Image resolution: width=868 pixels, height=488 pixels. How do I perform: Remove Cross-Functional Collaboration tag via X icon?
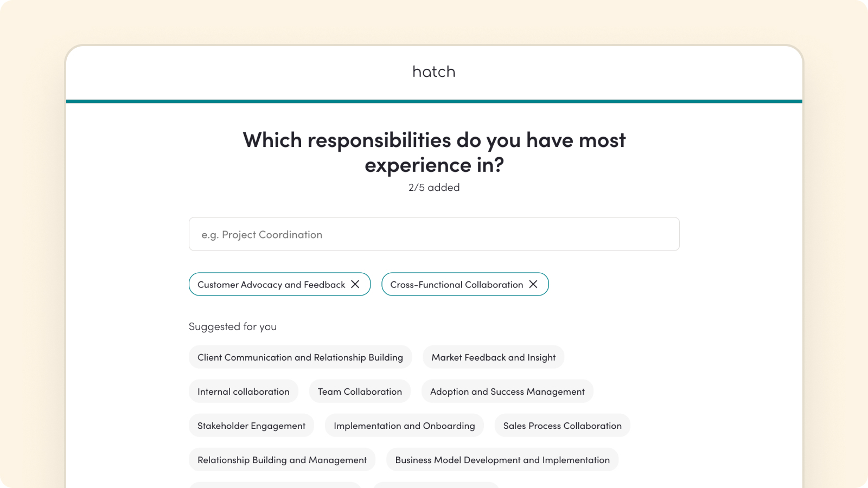tap(533, 284)
